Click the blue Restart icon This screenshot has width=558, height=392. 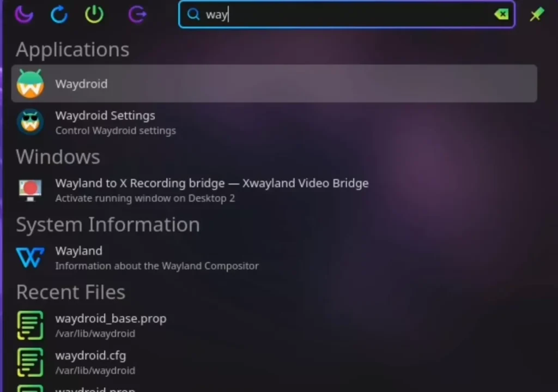pyautogui.click(x=59, y=15)
